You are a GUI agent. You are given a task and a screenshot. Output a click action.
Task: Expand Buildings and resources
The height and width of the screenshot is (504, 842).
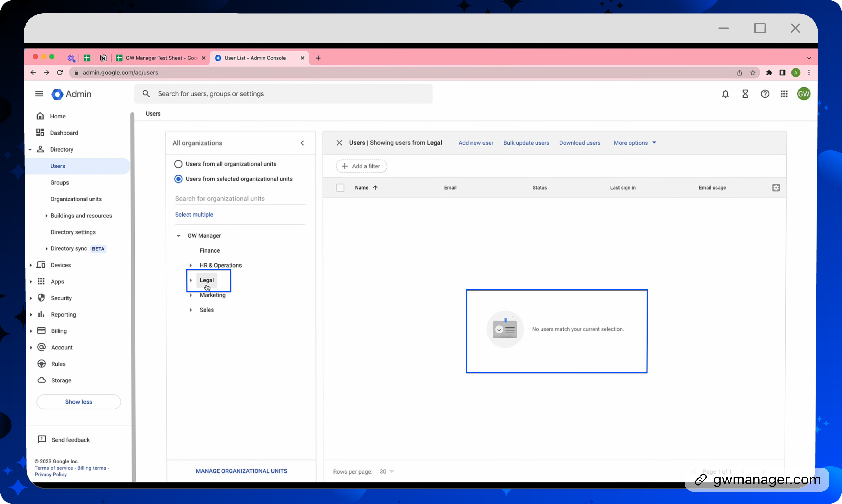point(46,216)
